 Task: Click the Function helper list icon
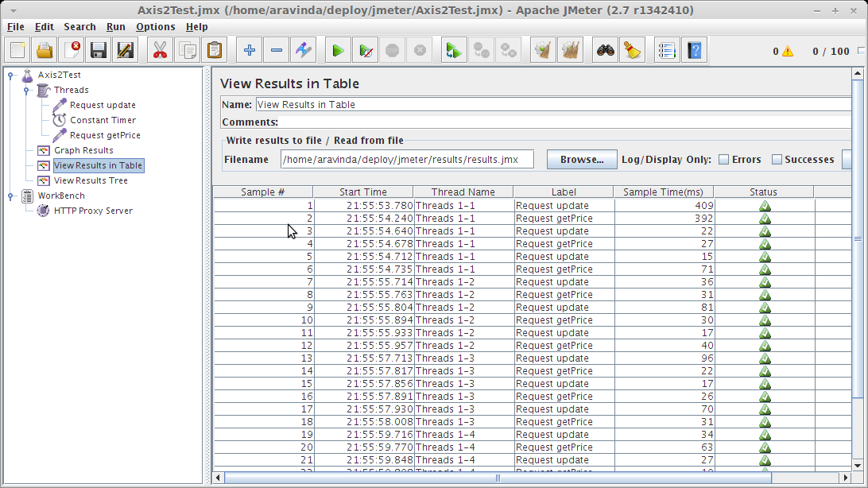667,51
